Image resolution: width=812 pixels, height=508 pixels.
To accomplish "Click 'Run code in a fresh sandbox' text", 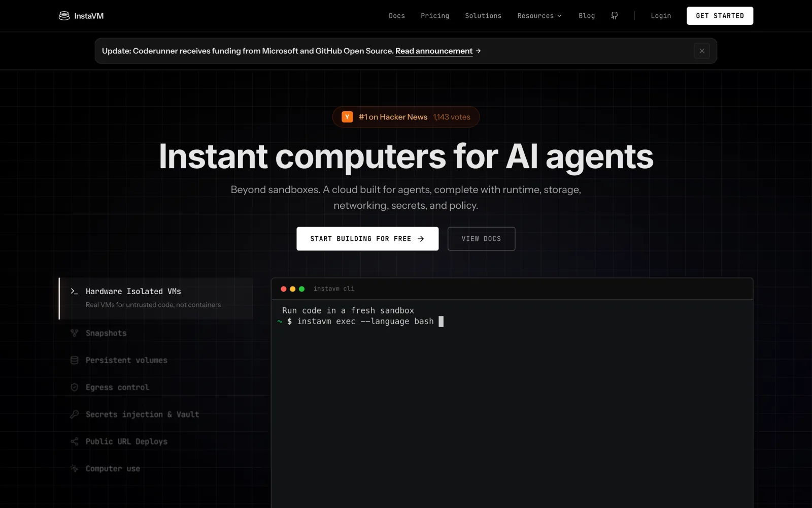I will 348,310.
